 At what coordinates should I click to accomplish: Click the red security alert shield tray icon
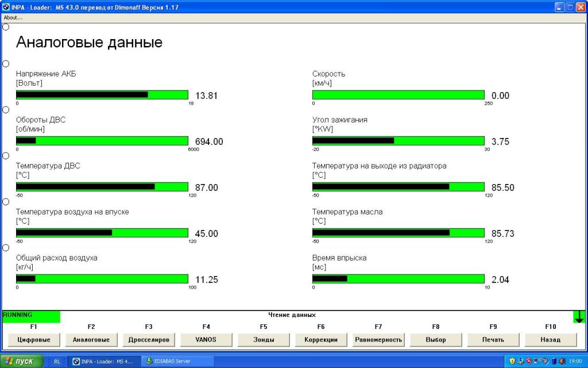529,361
